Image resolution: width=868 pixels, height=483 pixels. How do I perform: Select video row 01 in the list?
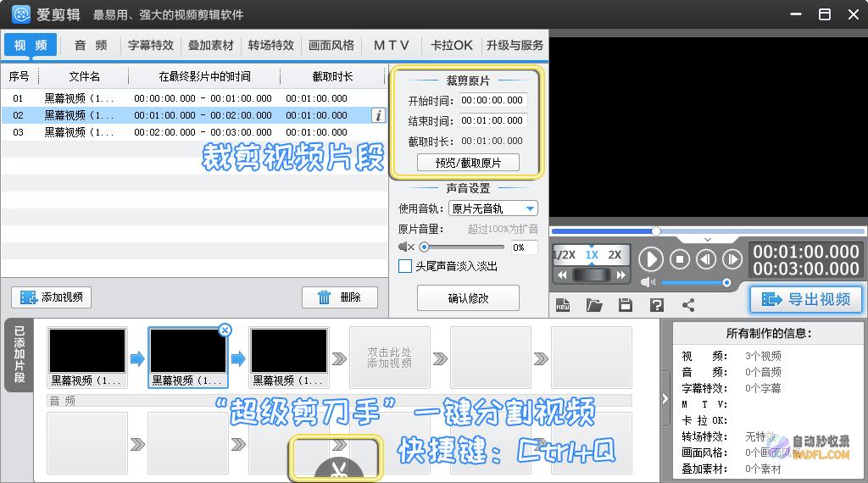(193, 98)
